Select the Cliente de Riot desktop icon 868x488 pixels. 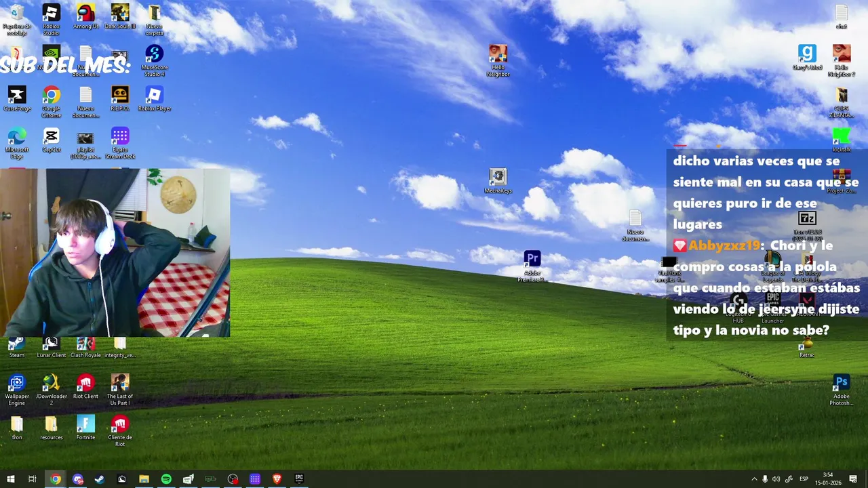click(120, 431)
